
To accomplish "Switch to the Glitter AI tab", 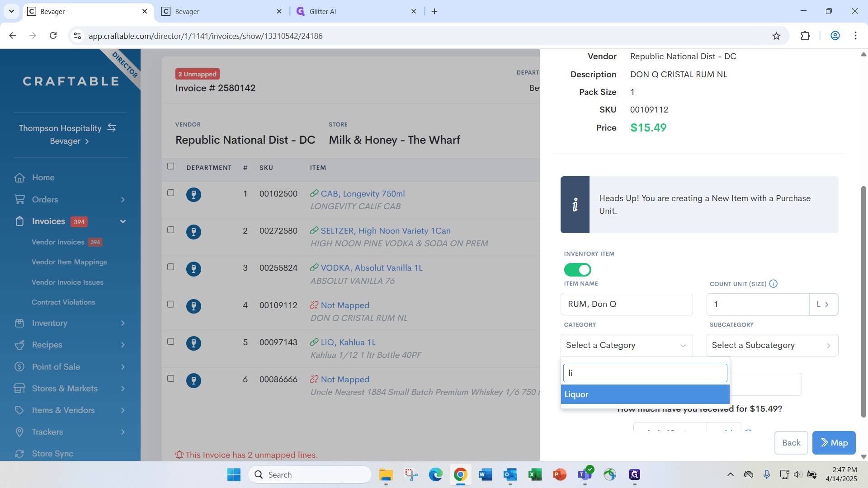I will tap(356, 11).
